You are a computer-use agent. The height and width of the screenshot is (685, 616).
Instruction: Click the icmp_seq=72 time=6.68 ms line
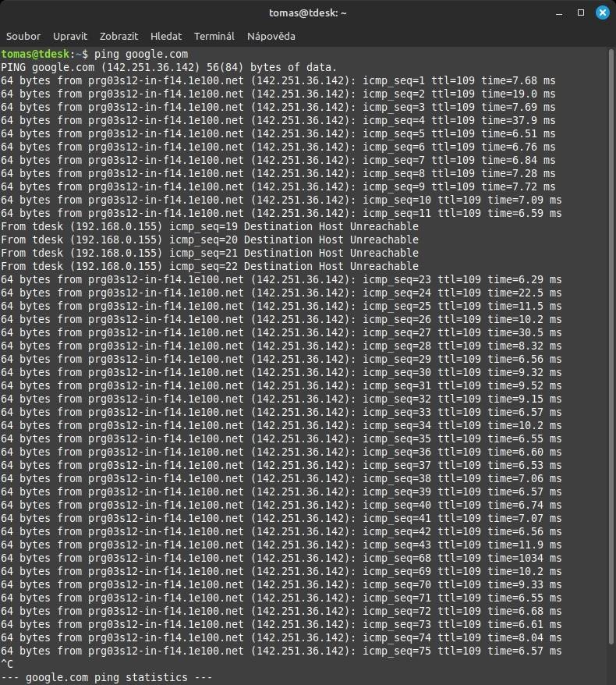(281, 611)
